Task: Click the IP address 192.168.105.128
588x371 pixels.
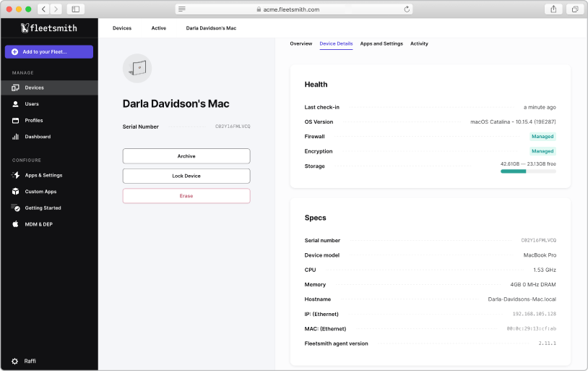Action: [535, 314]
